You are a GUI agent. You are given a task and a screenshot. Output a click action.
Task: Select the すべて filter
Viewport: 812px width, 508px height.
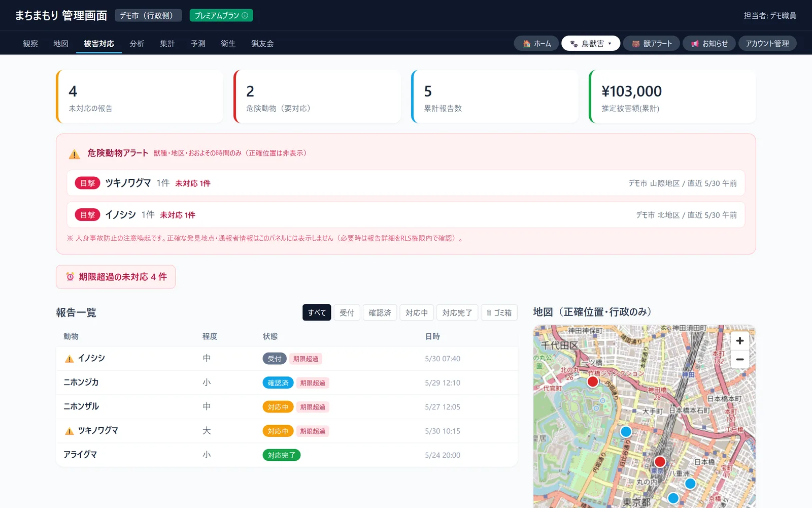point(317,312)
